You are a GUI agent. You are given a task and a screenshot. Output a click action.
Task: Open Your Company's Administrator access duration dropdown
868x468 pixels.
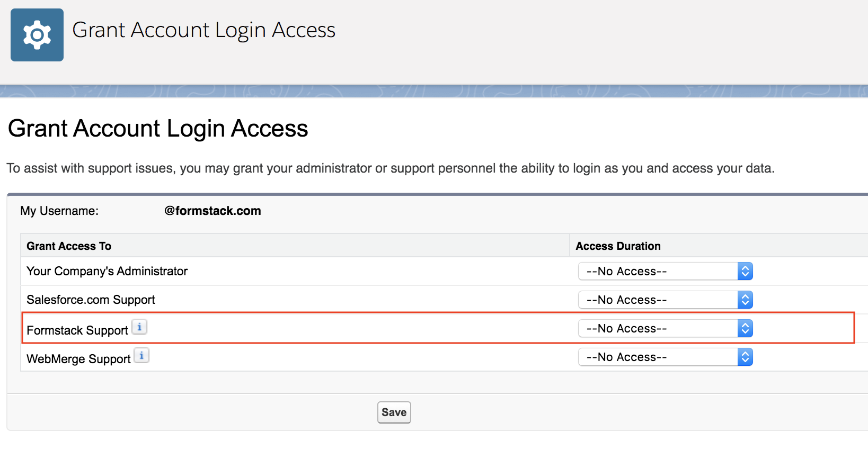tap(665, 272)
